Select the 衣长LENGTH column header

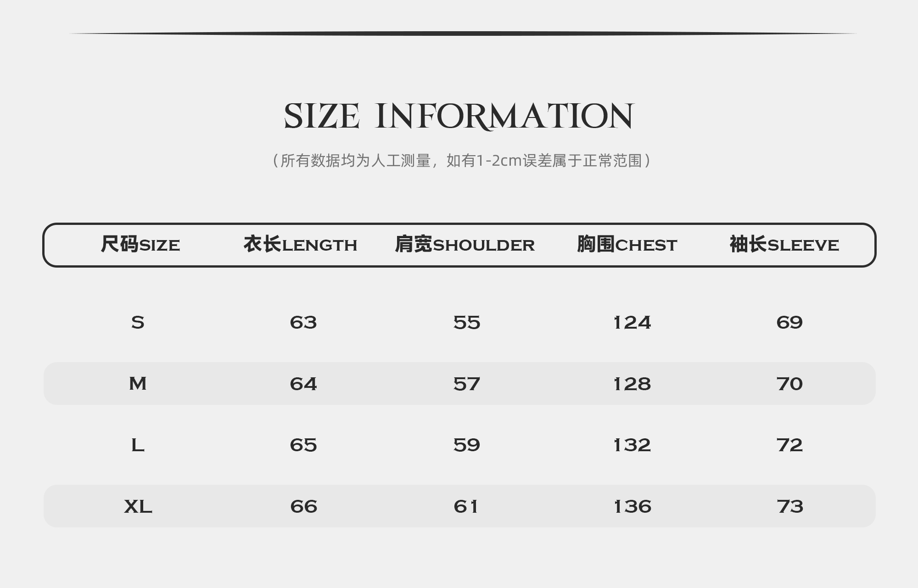[x=300, y=245]
